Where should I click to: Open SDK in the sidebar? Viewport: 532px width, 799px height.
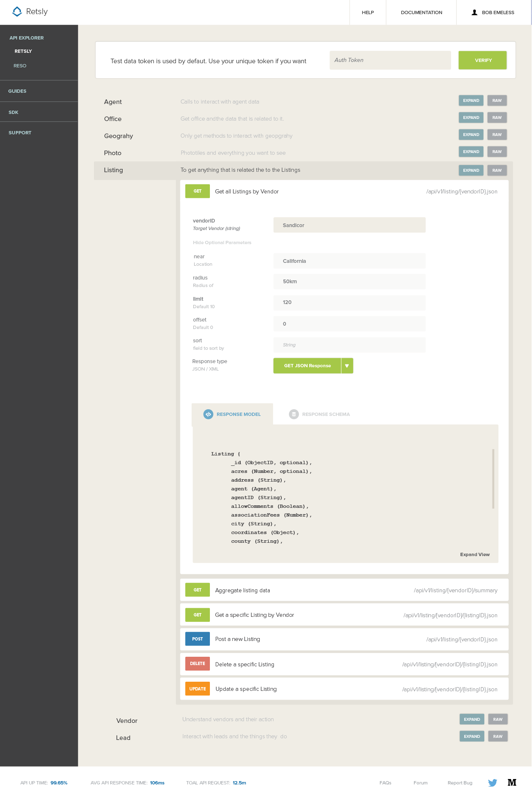13,112
